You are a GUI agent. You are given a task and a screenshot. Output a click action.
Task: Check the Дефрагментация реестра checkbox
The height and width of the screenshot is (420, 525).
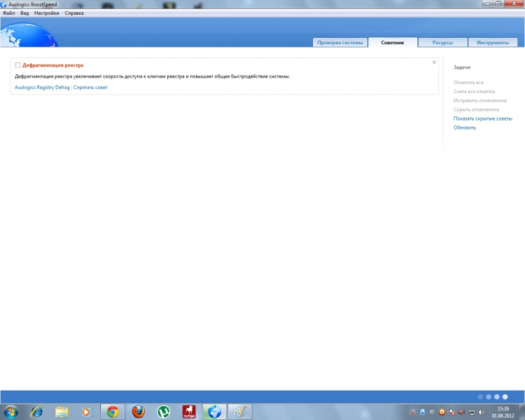coord(17,65)
